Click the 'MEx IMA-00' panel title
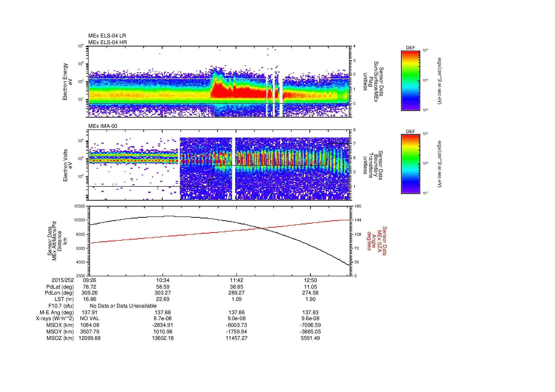The image size is (555, 392). click(x=103, y=126)
